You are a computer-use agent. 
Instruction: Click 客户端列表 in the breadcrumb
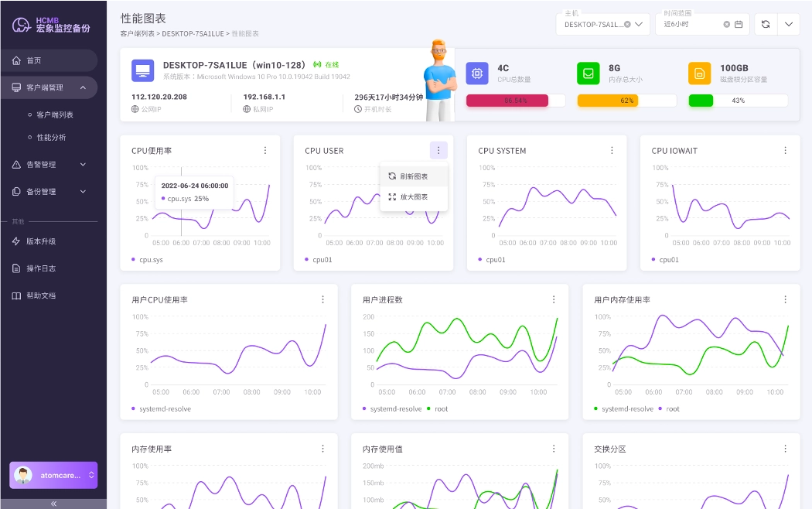point(137,34)
